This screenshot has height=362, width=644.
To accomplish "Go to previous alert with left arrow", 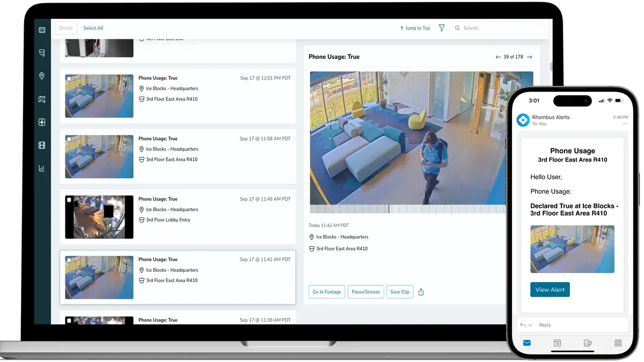I will tap(497, 57).
